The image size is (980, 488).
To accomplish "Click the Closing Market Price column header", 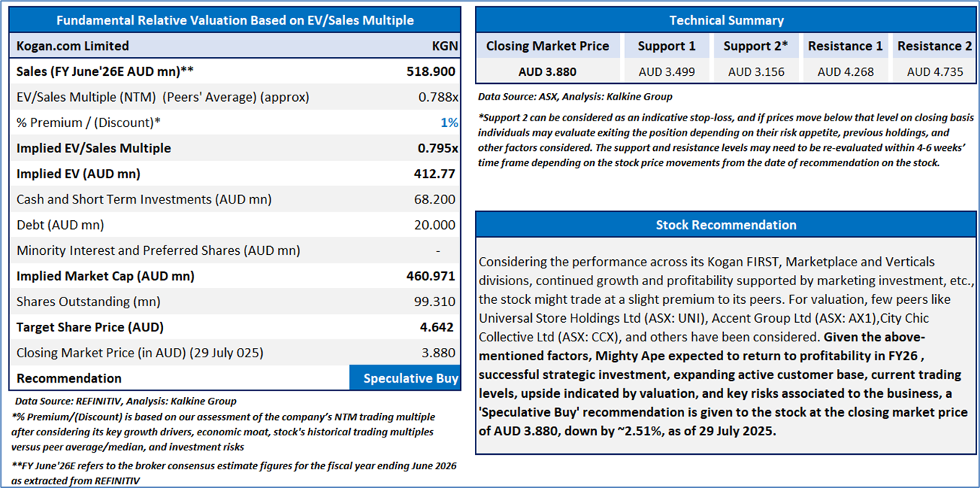I will (548, 46).
